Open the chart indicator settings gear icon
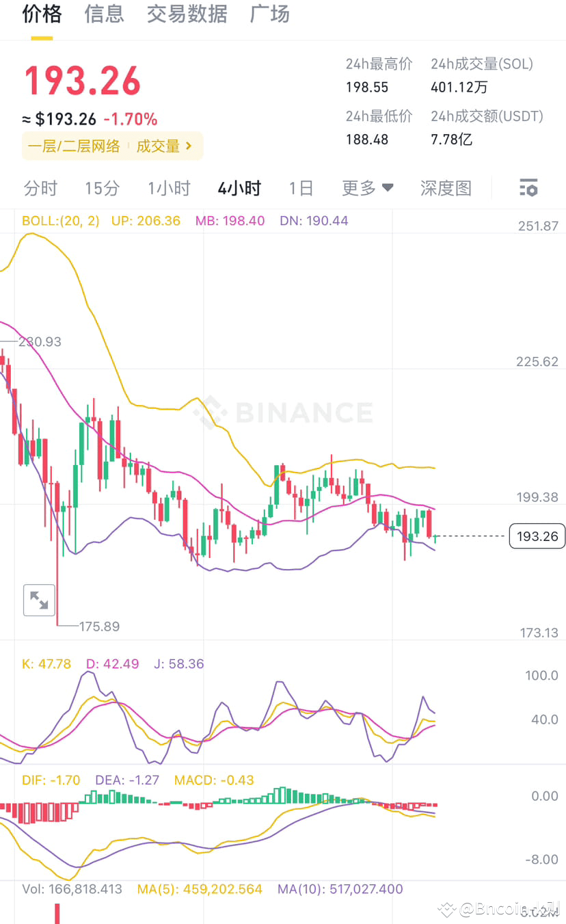566x924 pixels. (528, 187)
